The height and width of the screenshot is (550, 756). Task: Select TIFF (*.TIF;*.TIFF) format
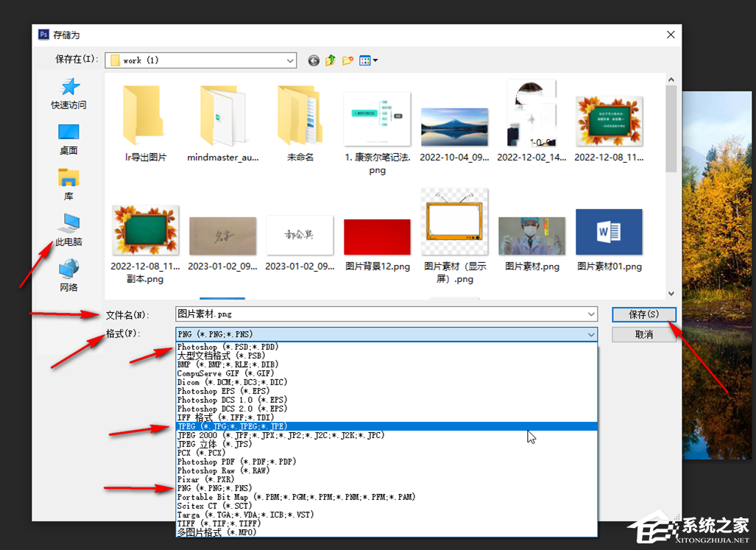click(x=386, y=523)
